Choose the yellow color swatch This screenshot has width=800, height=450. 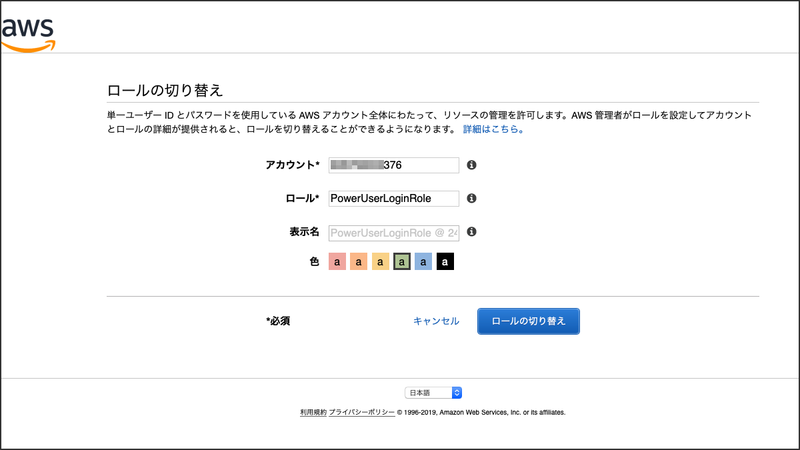click(380, 262)
